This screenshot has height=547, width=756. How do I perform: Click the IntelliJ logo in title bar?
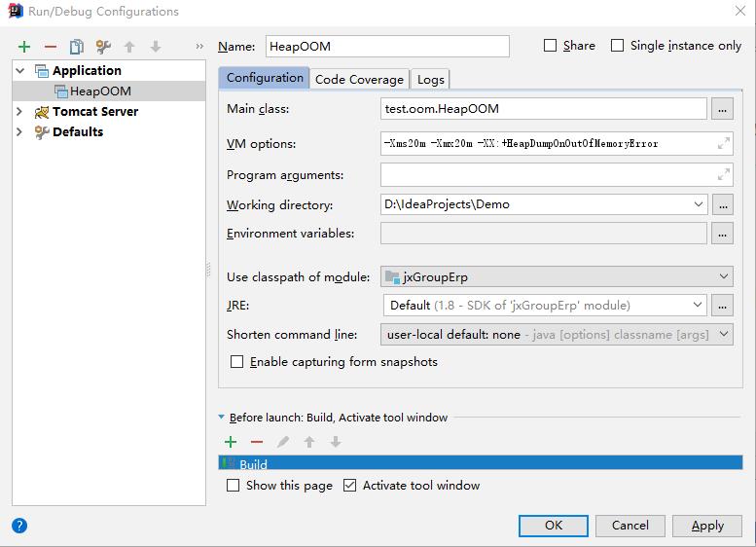[x=16, y=11]
